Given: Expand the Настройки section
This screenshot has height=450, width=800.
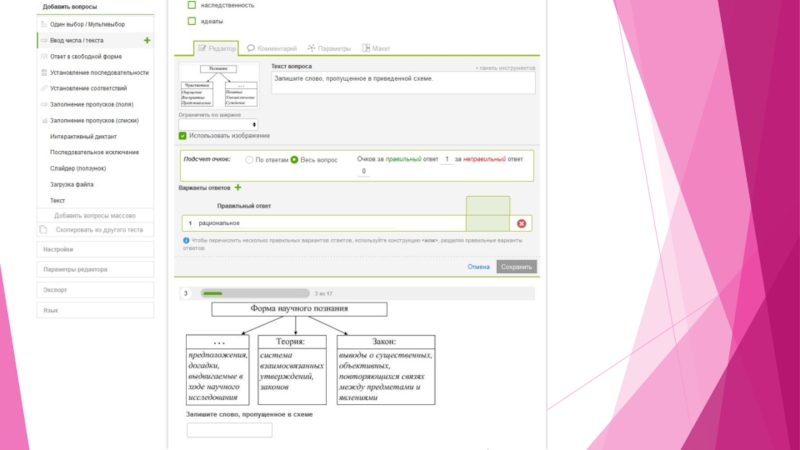Looking at the screenshot, I should [95, 249].
